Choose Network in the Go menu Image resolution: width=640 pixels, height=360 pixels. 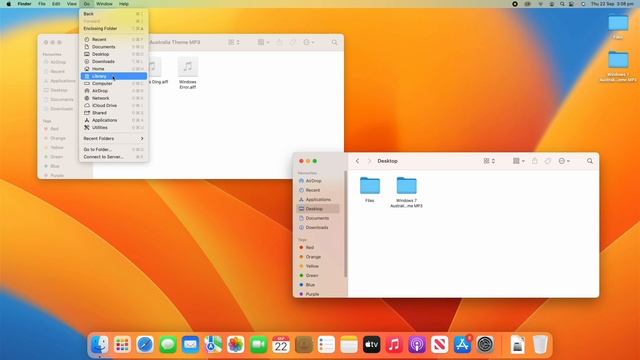click(113, 98)
